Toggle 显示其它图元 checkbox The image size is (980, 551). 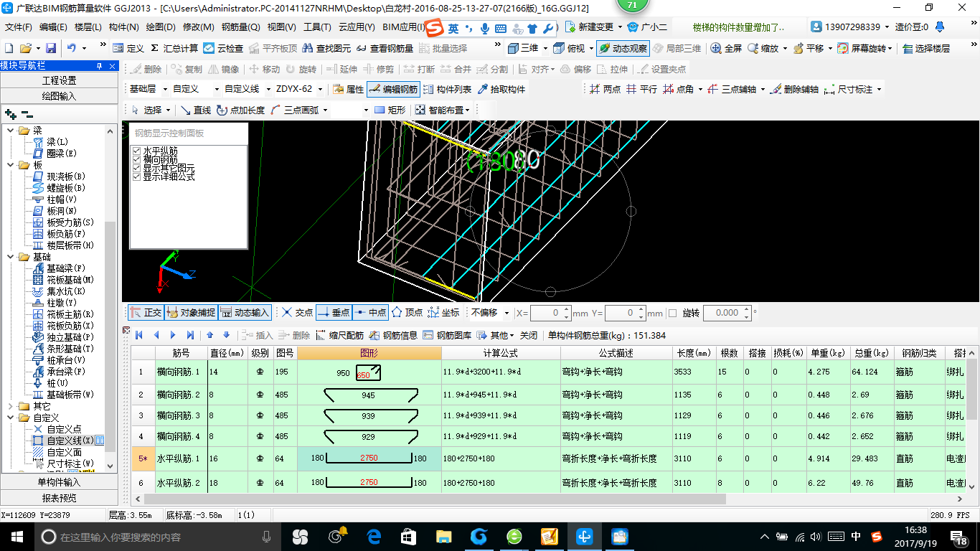136,169
